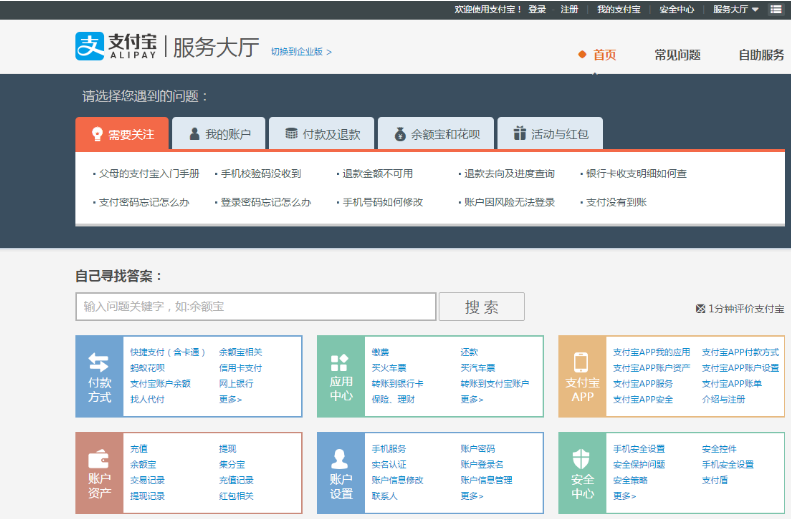Expand 更多 under 付款方式
The width and height of the screenshot is (791, 519).
tap(230, 399)
